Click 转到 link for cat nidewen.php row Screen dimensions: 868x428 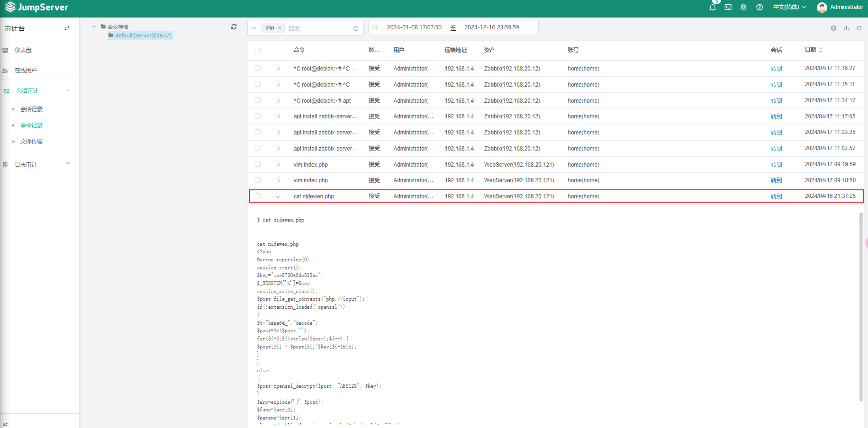[x=776, y=196]
